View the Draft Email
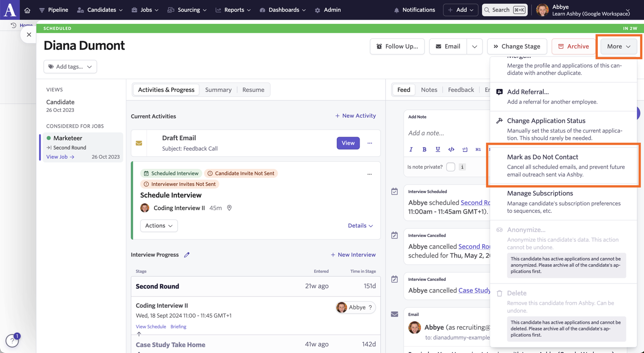 348,143
